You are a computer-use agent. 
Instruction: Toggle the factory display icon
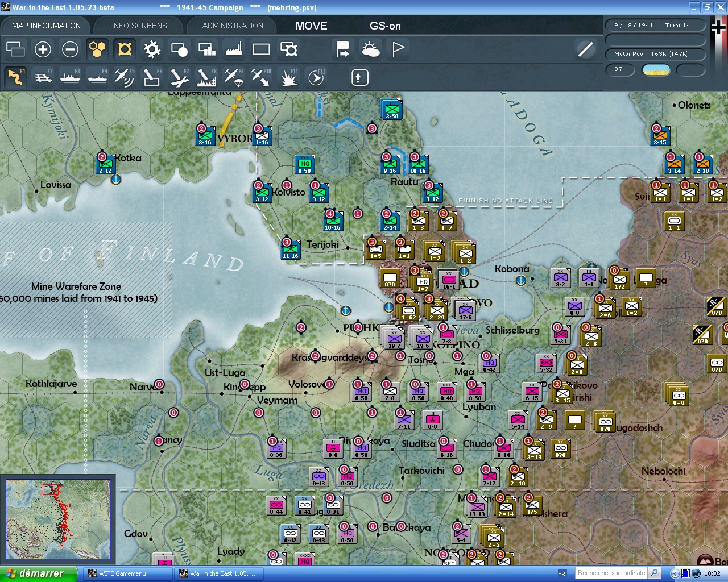(x=234, y=49)
